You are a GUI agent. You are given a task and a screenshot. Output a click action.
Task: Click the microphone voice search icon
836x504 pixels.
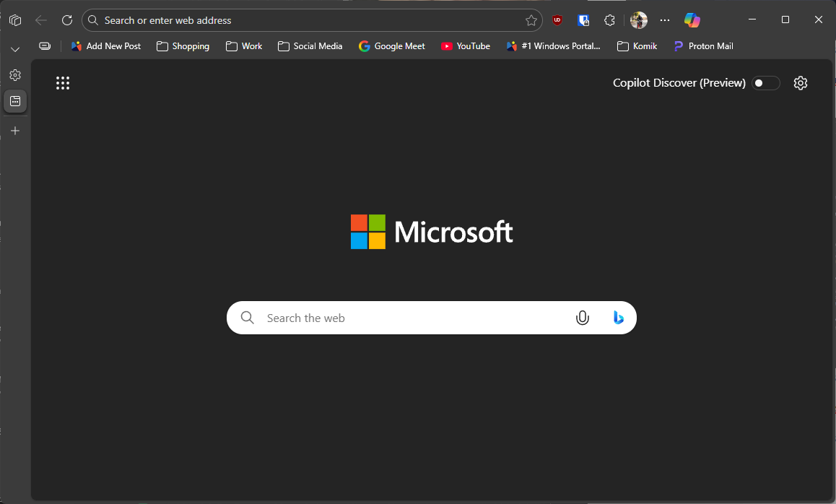click(x=583, y=318)
